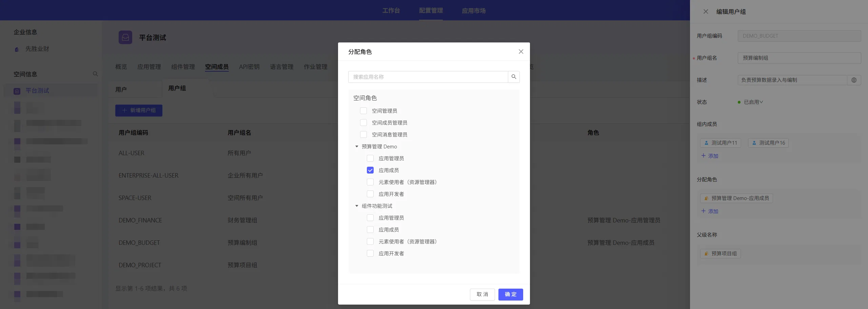Screen dimensions: 868x309
Task: Check 应用开发者 under 组件功能测试
Action: 370,253
